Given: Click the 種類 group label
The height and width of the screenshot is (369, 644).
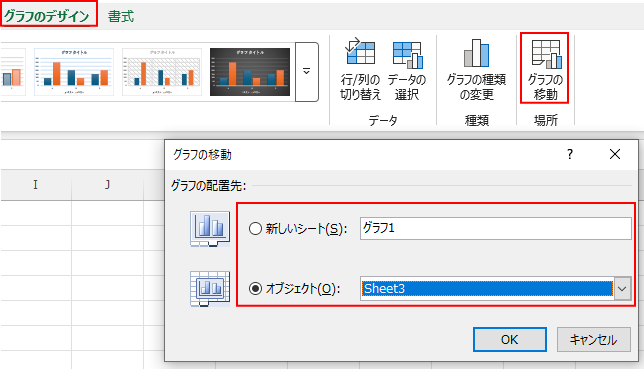Looking at the screenshot, I should [476, 120].
